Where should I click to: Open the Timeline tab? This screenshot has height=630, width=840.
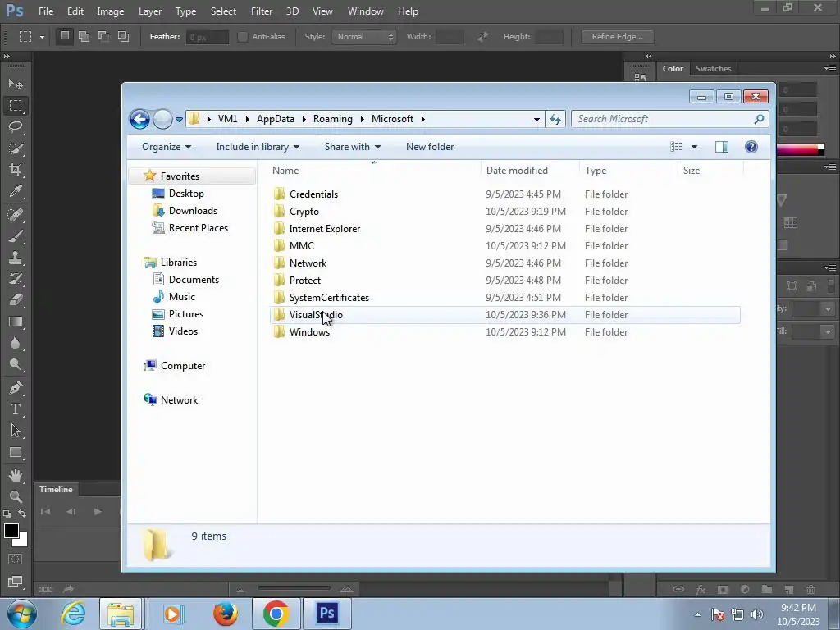(x=56, y=489)
